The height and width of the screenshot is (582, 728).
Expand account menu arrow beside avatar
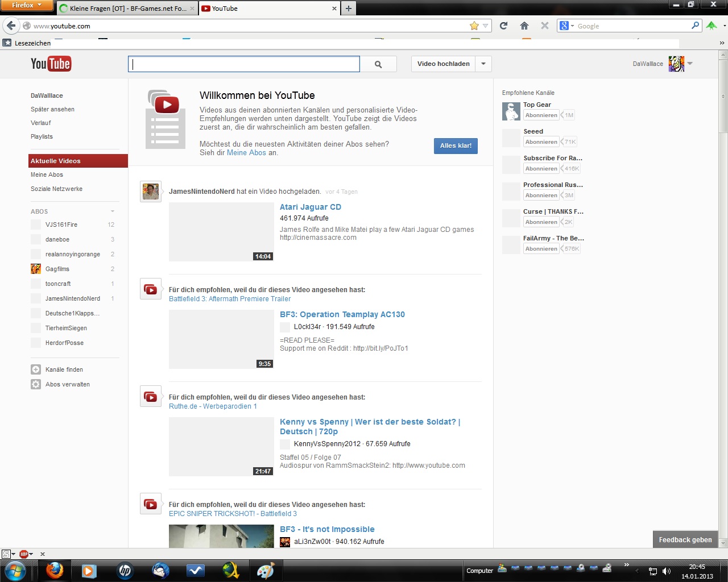tap(690, 64)
